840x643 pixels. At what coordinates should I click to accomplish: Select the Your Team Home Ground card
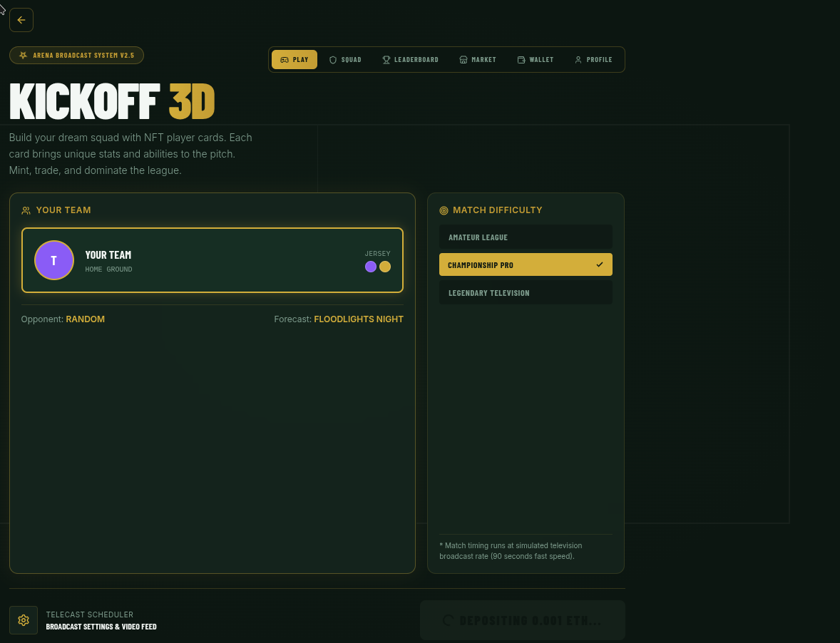tap(212, 260)
